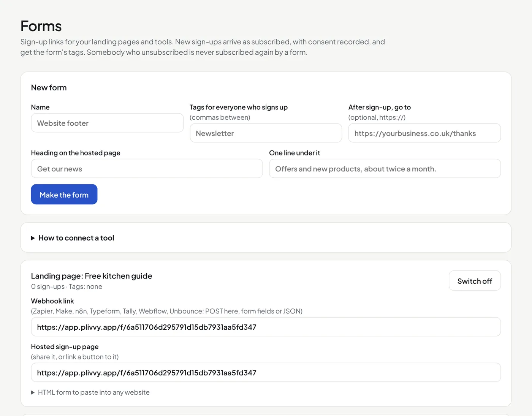Click the New form card title
Image resolution: width=532 pixels, height=416 pixels.
pos(49,88)
